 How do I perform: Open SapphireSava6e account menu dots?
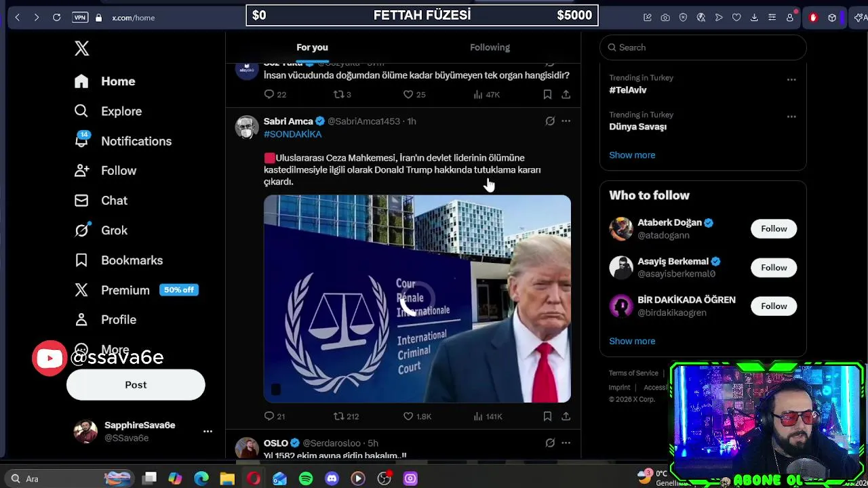208,431
